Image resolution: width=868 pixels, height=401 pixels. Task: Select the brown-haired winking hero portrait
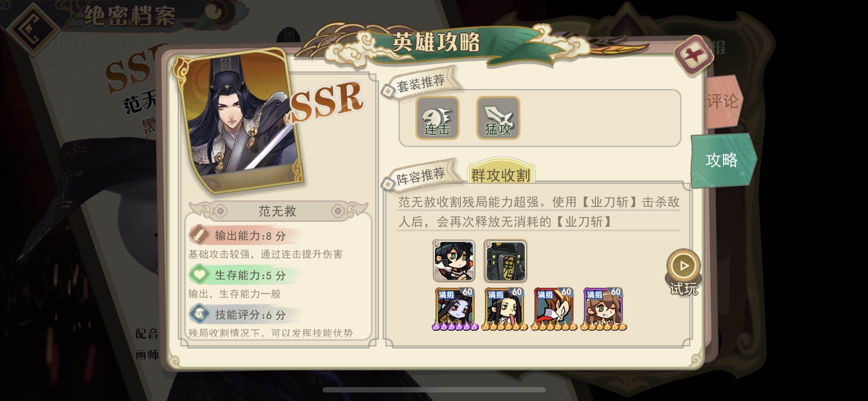pyautogui.click(x=603, y=309)
